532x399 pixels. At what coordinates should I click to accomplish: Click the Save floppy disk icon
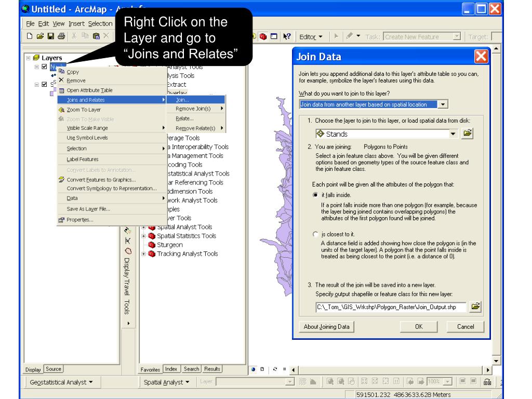(x=51, y=36)
